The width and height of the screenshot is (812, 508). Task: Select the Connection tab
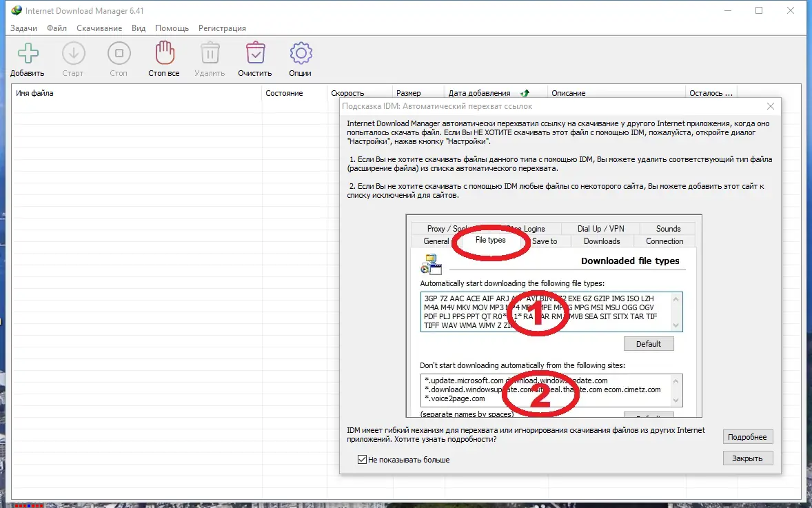click(664, 241)
